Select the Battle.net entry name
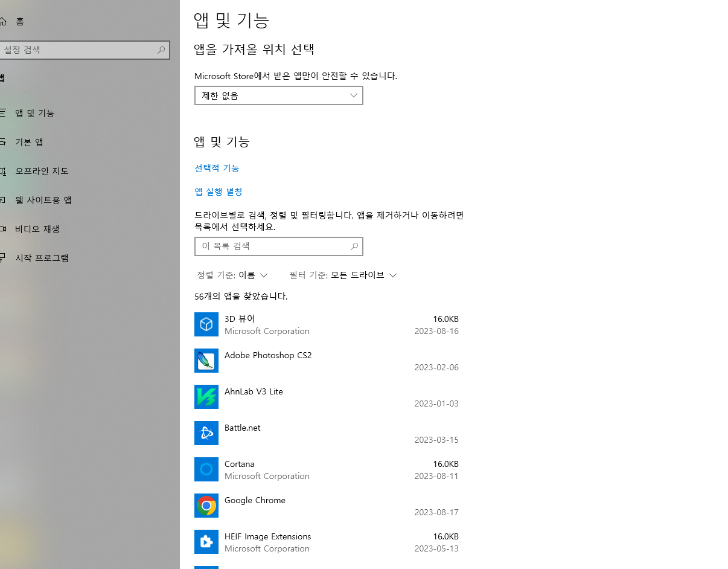The width and height of the screenshot is (728, 569). click(x=243, y=428)
